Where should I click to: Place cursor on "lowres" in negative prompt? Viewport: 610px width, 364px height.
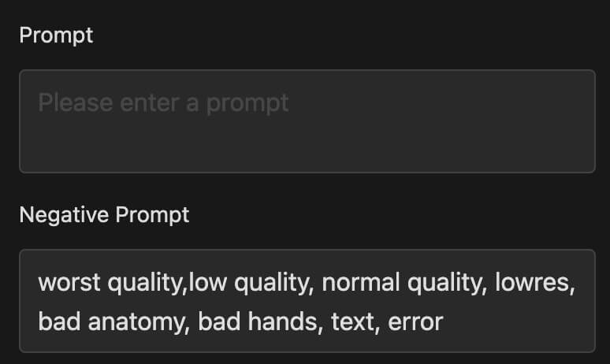point(533,283)
